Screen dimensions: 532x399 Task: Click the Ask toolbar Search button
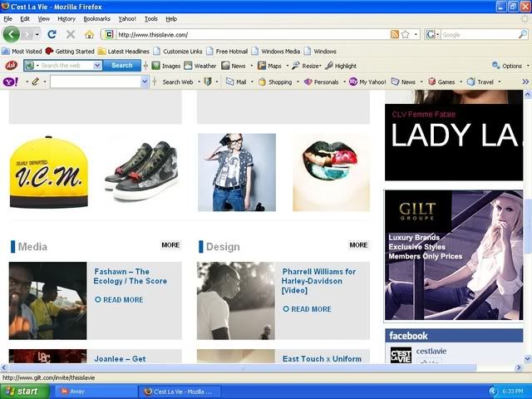pos(122,65)
